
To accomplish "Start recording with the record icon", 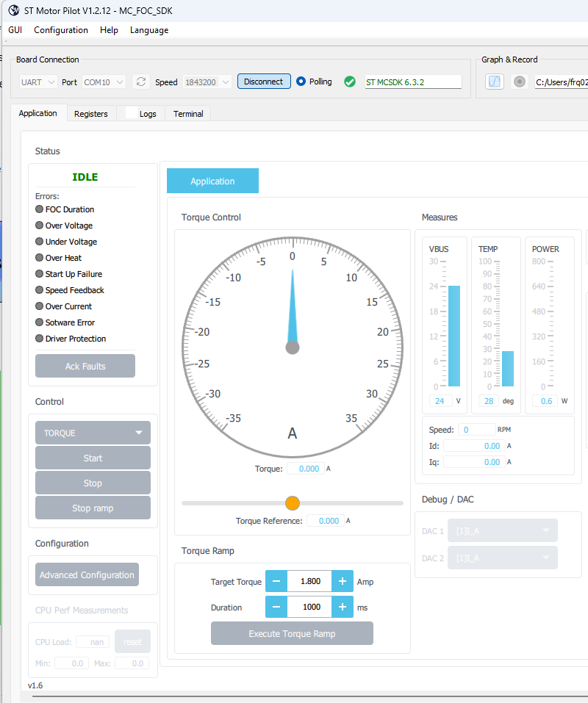I will click(x=520, y=82).
